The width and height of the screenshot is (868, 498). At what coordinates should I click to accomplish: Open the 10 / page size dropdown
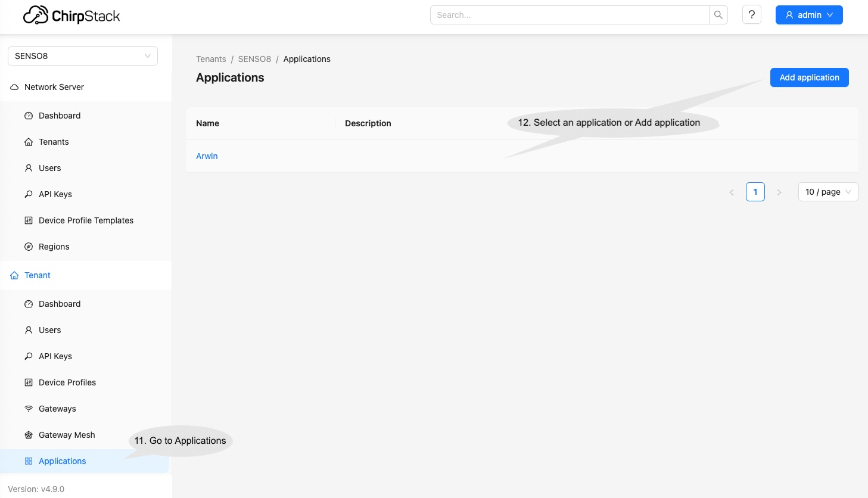tap(827, 192)
